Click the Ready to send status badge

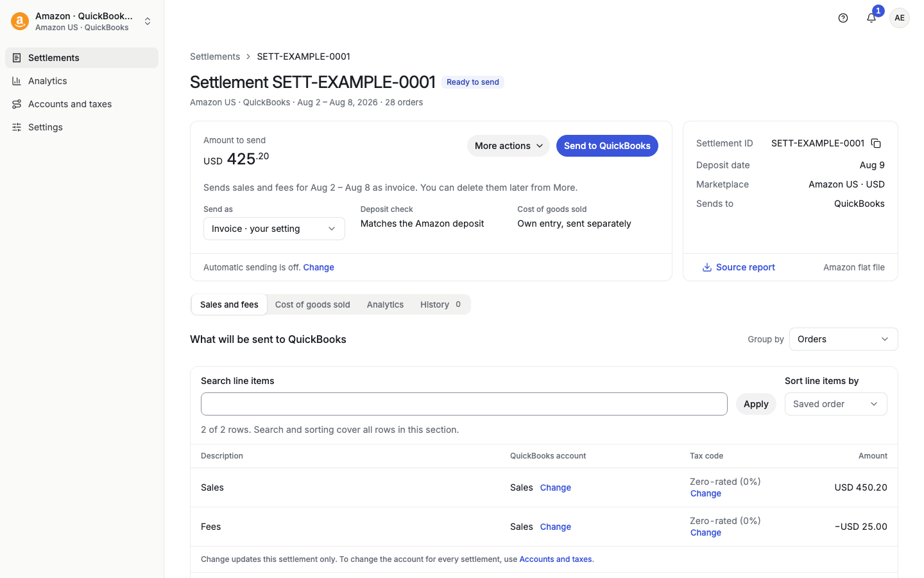(x=473, y=82)
